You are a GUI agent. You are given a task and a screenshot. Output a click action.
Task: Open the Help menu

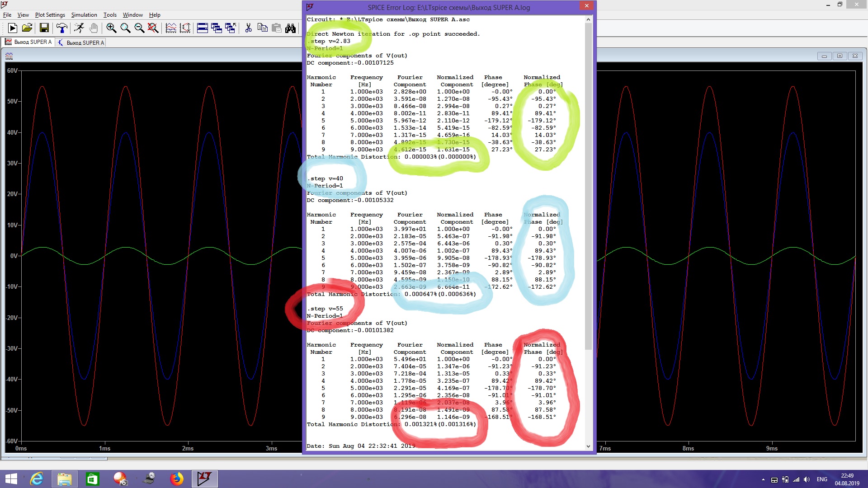click(155, 15)
